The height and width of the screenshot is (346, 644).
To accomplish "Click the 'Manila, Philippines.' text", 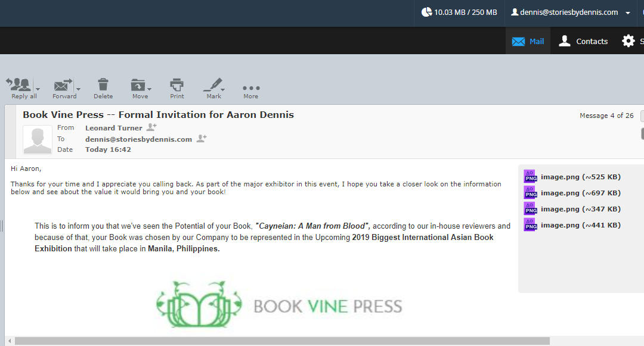I will pos(184,249).
